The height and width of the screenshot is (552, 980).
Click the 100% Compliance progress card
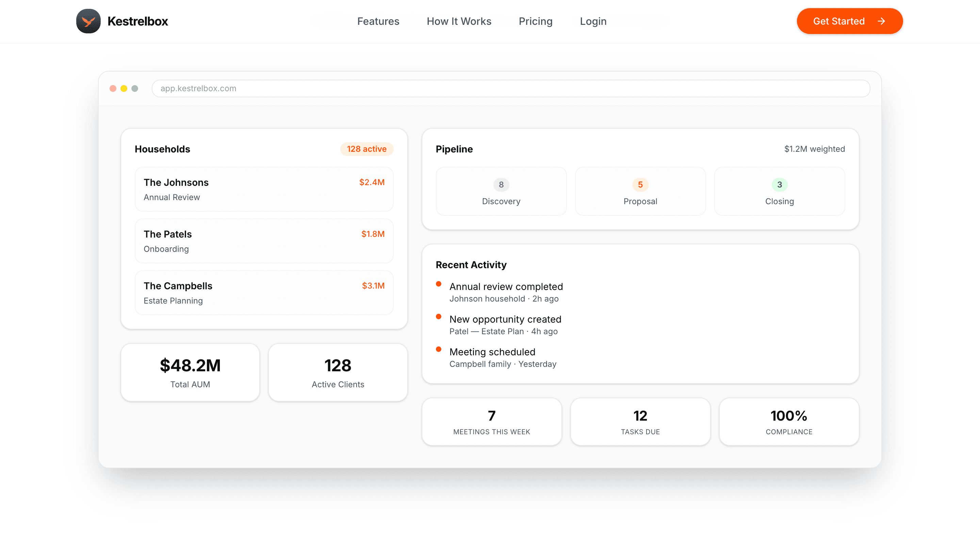(x=789, y=422)
